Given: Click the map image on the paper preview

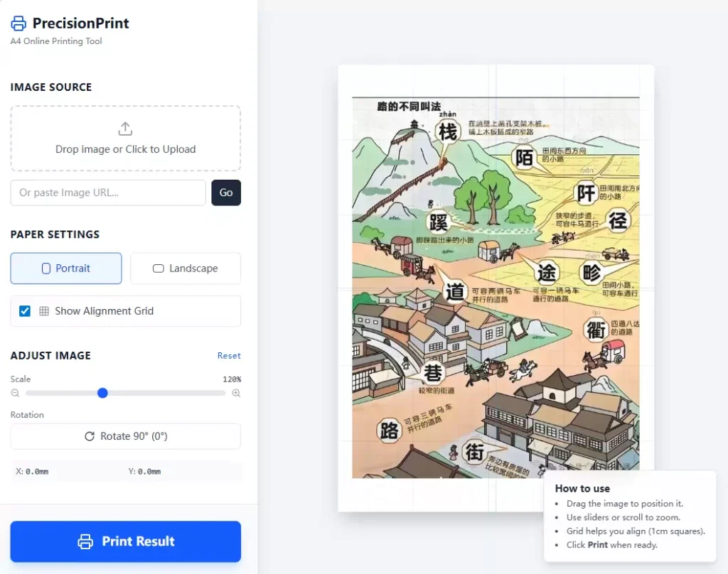Looking at the screenshot, I should click(x=496, y=288).
